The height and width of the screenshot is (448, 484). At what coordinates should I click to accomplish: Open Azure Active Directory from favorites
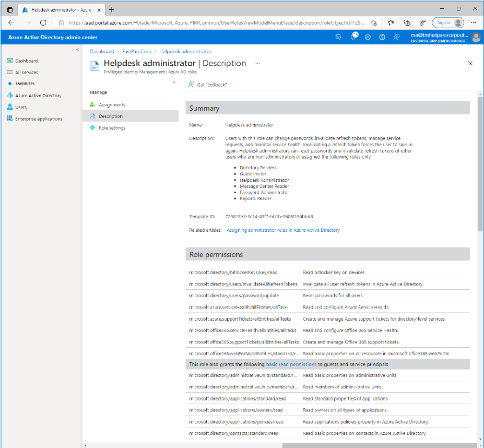click(x=38, y=96)
